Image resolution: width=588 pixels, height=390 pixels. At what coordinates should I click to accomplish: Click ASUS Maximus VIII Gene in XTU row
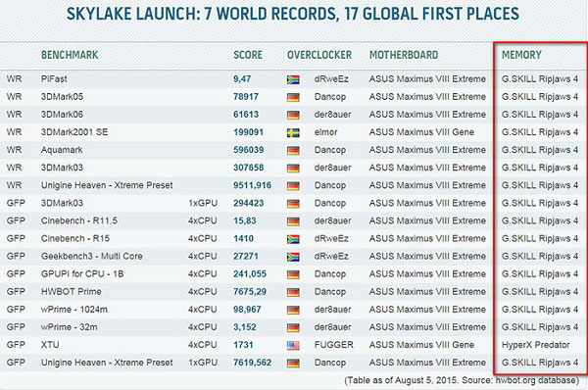point(421,345)
